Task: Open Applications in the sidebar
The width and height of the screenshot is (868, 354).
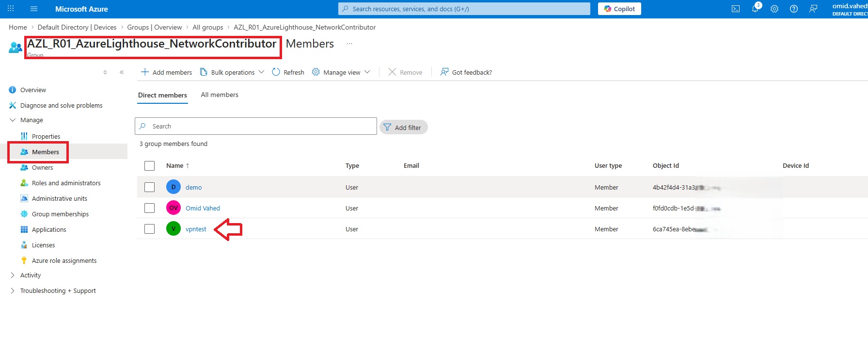Action: [49, 229]
